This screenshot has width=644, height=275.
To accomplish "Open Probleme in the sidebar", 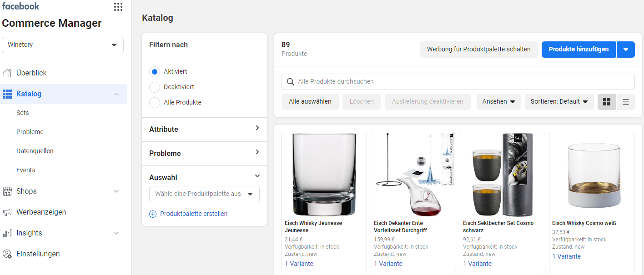I will coord(30,132).
